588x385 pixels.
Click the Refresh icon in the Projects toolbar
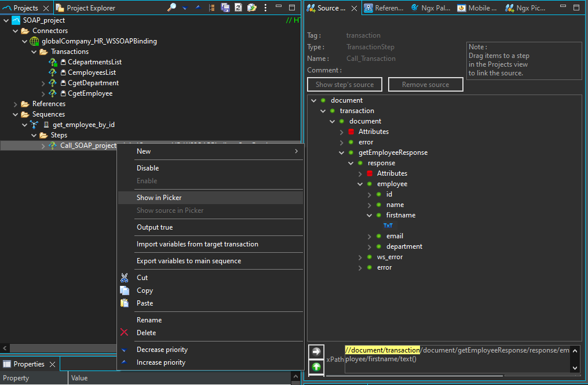(x=239, y=8)
